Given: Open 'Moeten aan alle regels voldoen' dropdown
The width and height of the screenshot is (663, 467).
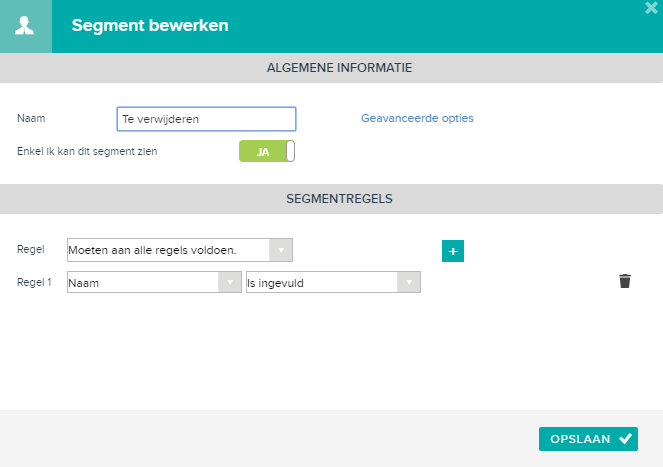Looking at the screenshot, I should click(180, 250).
